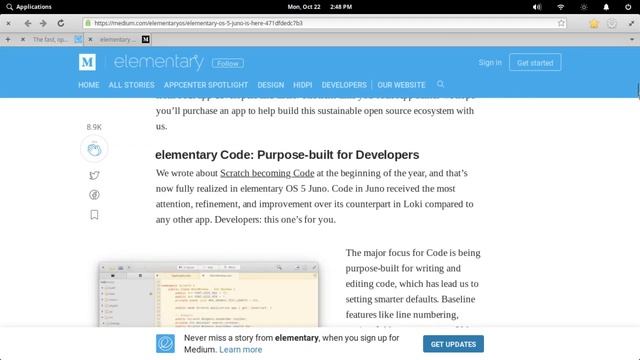Click the Get started button
640x360 pixels.
coord(535,62)
